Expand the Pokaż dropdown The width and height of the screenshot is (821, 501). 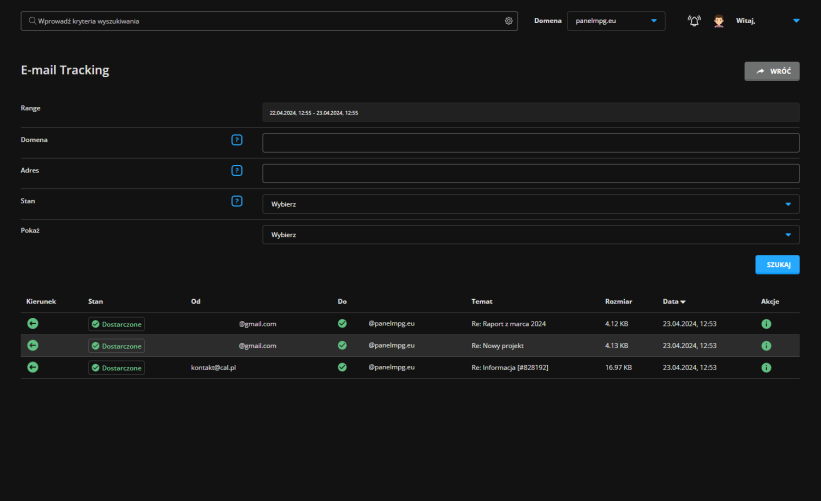pos(530,235)
